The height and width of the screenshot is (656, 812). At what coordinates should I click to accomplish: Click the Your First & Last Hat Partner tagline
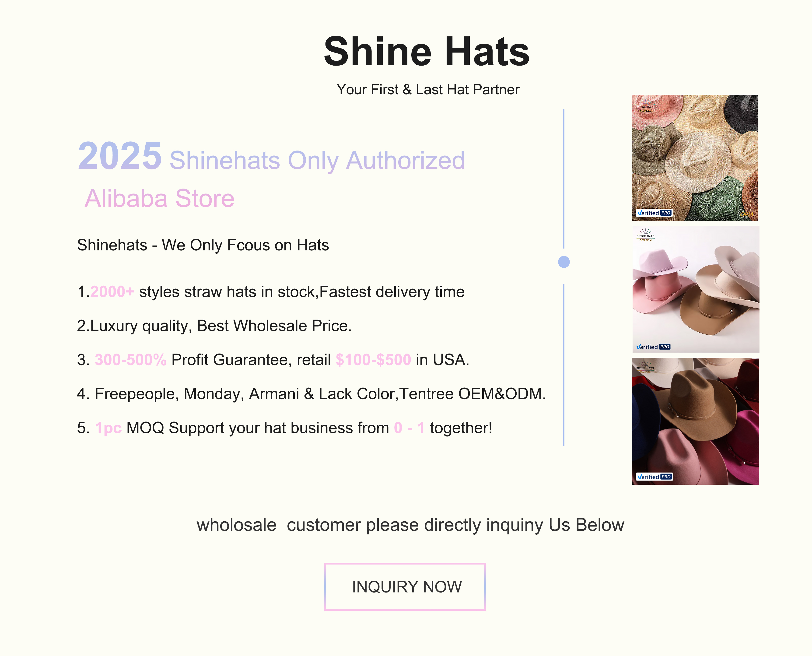pos(428,90)
